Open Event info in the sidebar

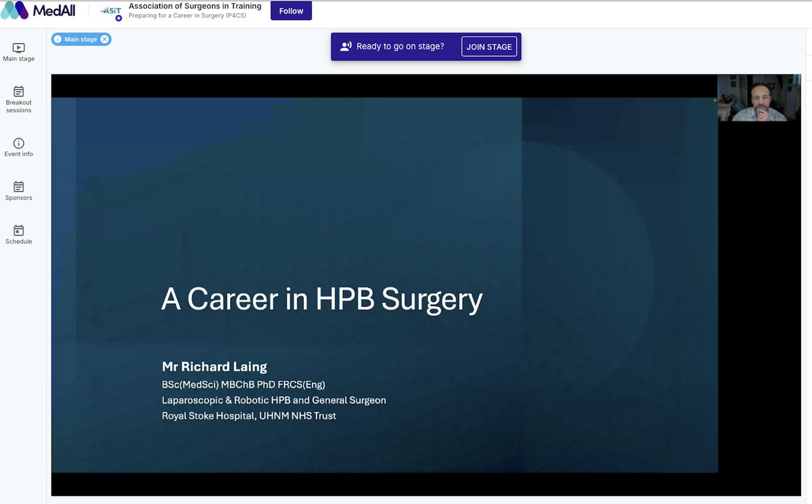point(19,147)
